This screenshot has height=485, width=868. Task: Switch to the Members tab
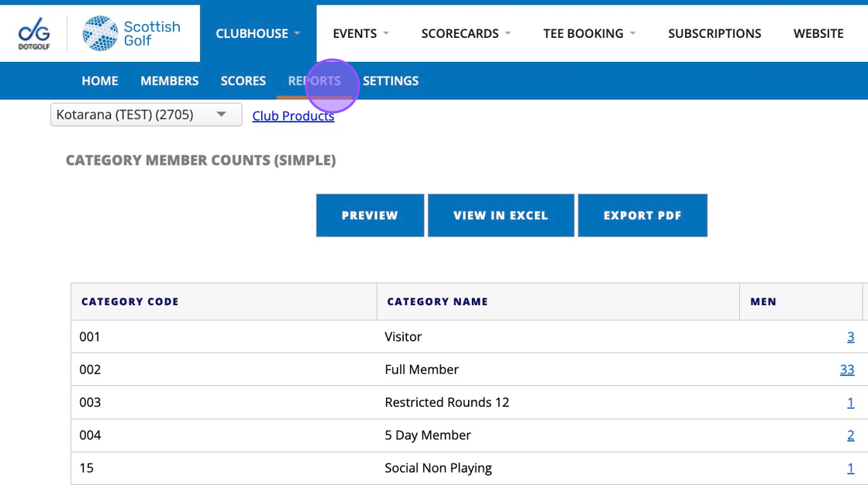tap(170, 81)
